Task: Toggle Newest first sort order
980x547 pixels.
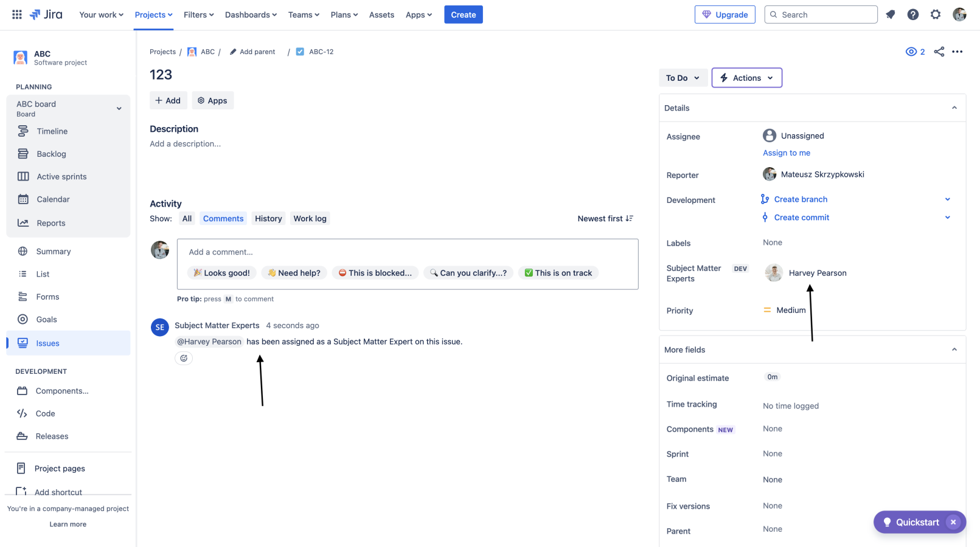Action: [605, 219]
